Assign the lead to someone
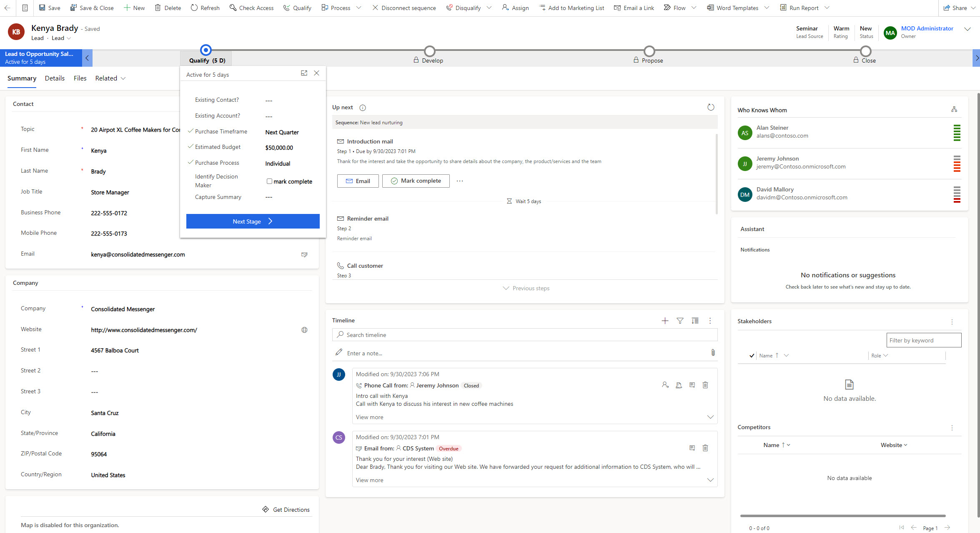Screen dimensions: 980x533 [x=515, y=8]
